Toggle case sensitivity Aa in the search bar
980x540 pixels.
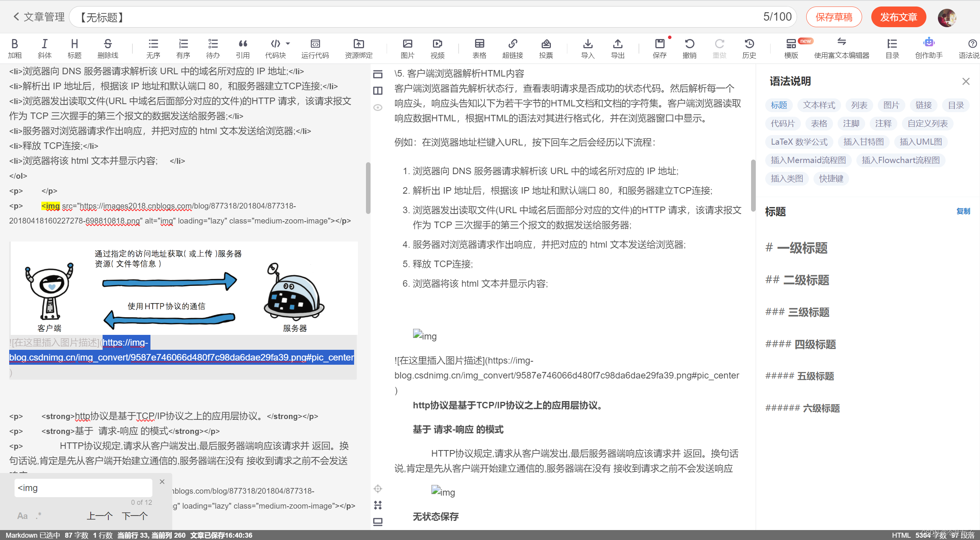coord(22,516)
